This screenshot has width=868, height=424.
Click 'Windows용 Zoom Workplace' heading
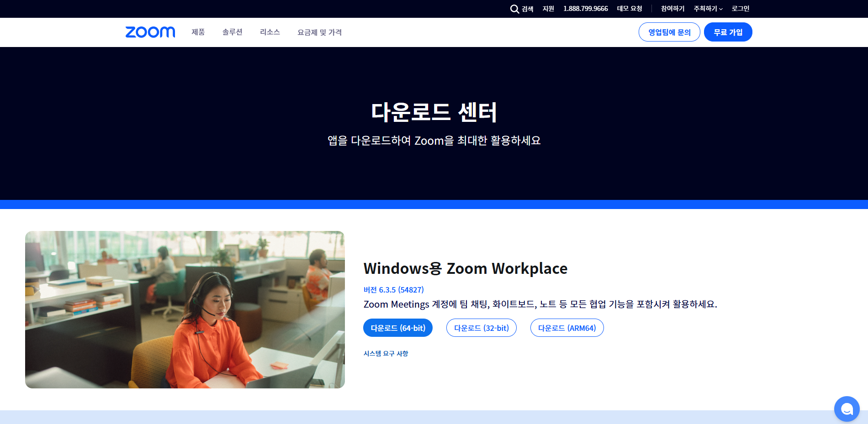point(466,268)
